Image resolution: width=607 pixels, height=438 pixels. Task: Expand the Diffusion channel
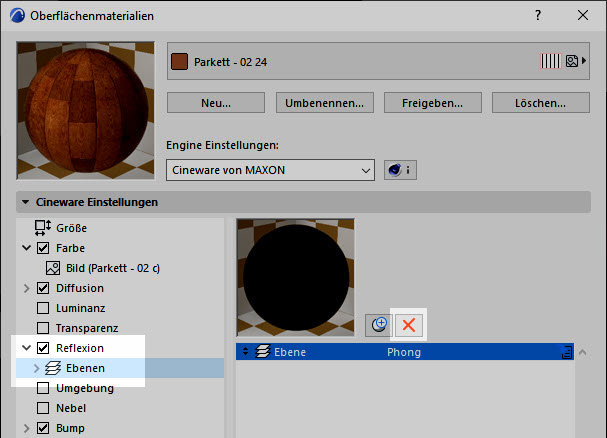(x=26, y=288)
